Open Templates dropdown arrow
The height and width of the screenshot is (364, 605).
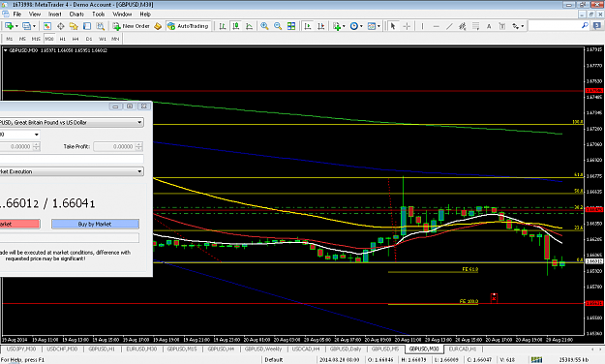tap(378, 26)
